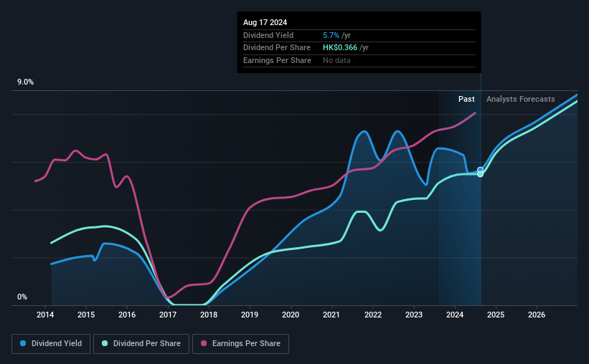The width and height of the screenshot is (589, 364).
Task: Click the 5.7% dividend yield value
Action: [331, 35]
